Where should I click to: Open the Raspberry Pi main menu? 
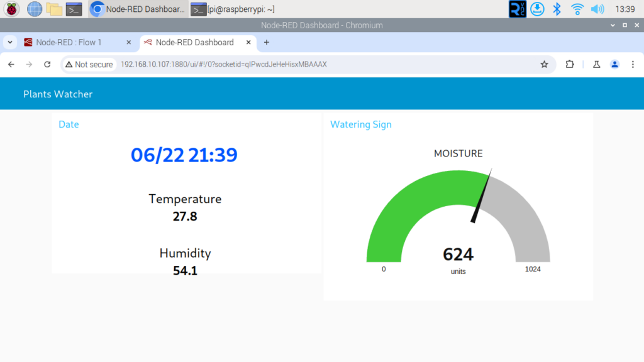(x=11, y=9)
